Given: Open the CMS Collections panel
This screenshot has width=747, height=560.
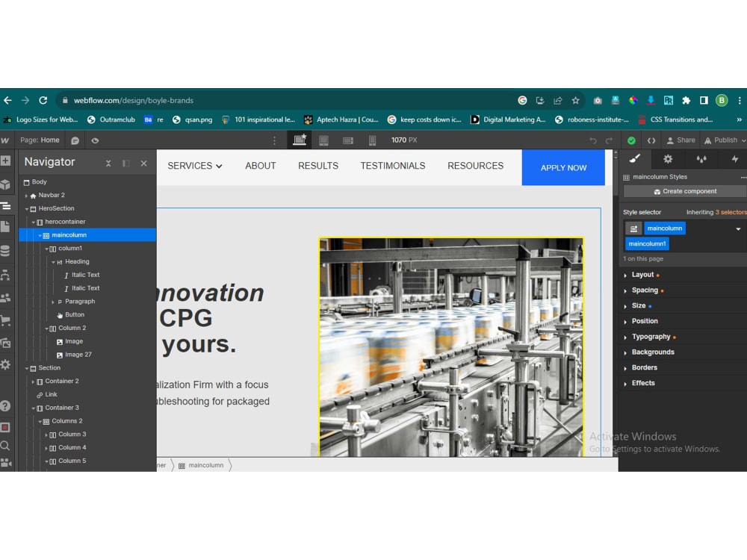Looking at the screenshot, I should pyautogui.click(x=5, y=251).
